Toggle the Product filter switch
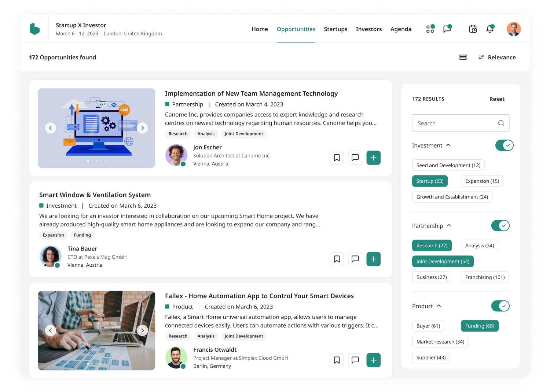This screenshot has height=392, width=550. pos(500,306)
